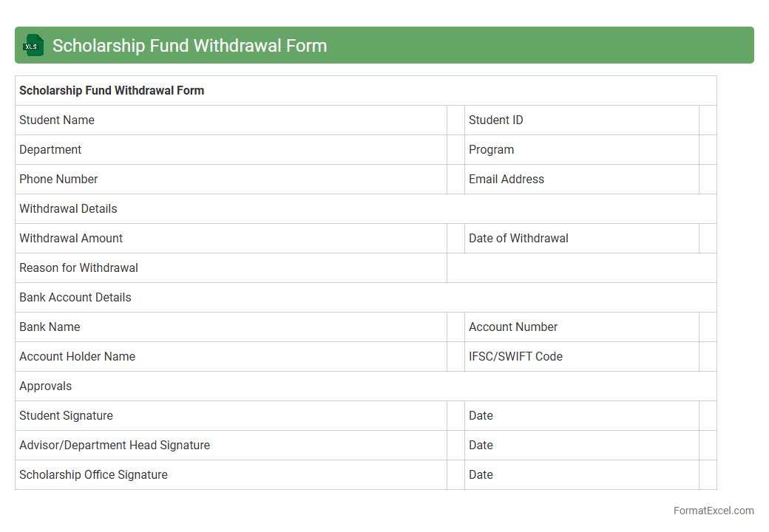Select the Account Holder Name cell
Viewport: 769px width, 532px height.
click(x=231, y=357)
